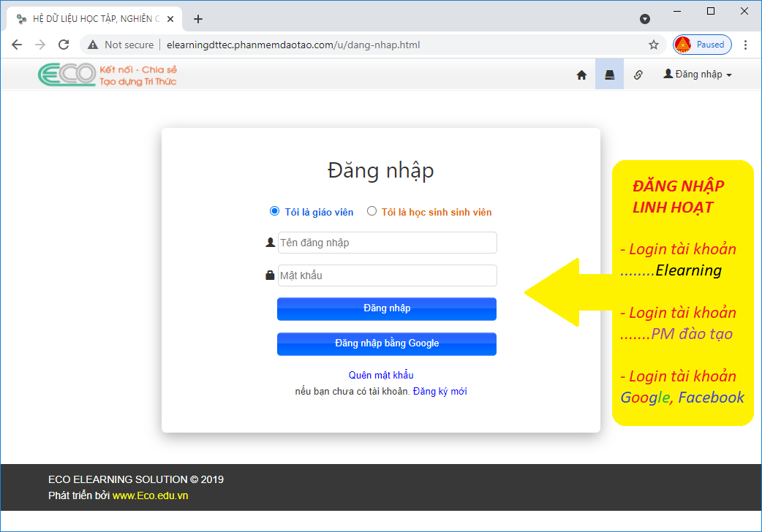
Task: Expand the Đăng nhập navbar dropdown
Action: point(697,75)
